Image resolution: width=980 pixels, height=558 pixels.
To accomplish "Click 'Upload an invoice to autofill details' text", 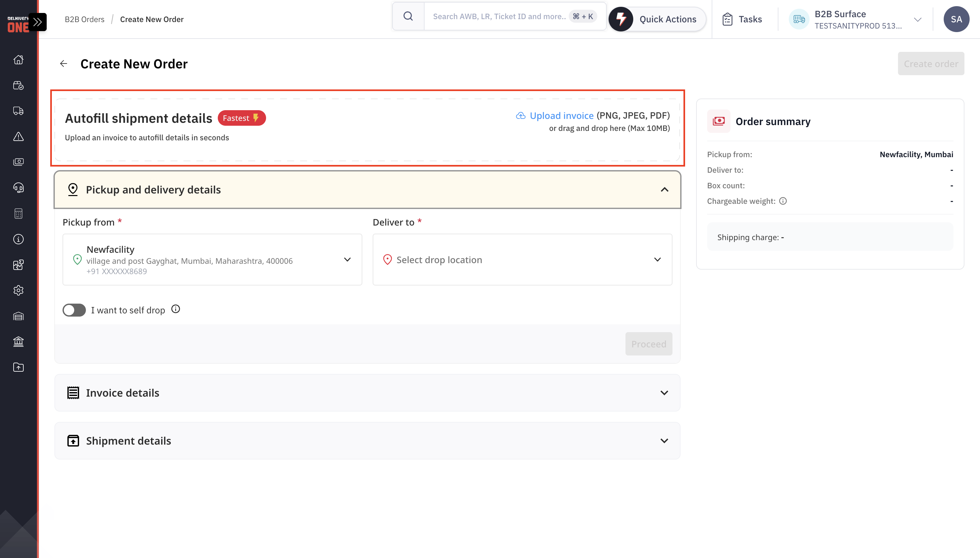I will [147, 138].
